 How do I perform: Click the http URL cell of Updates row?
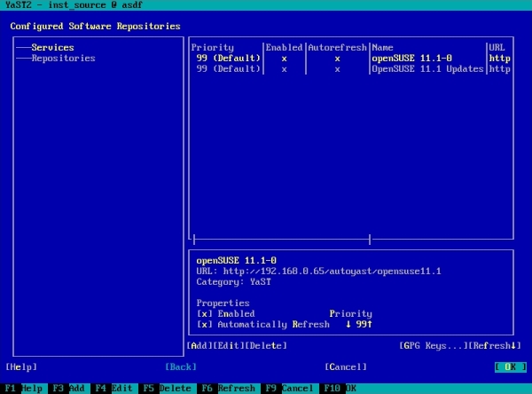[x=499, y=69]
